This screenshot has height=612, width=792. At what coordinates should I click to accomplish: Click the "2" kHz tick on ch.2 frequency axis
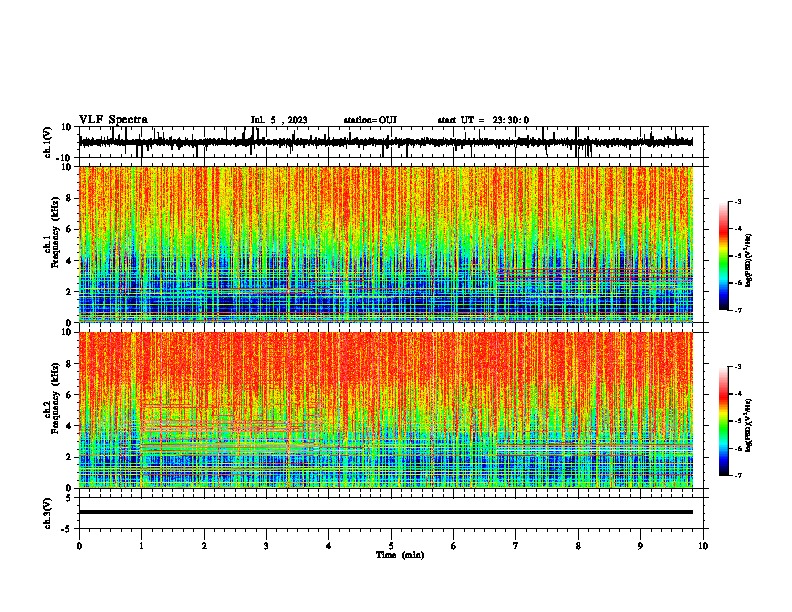pyautogui.click(x=69, y=457)
